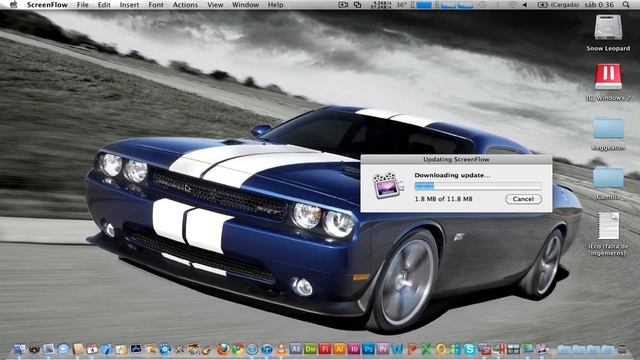Open the Window menu
The width and height of the screenshot is (640, 360).
pos(245,5)
